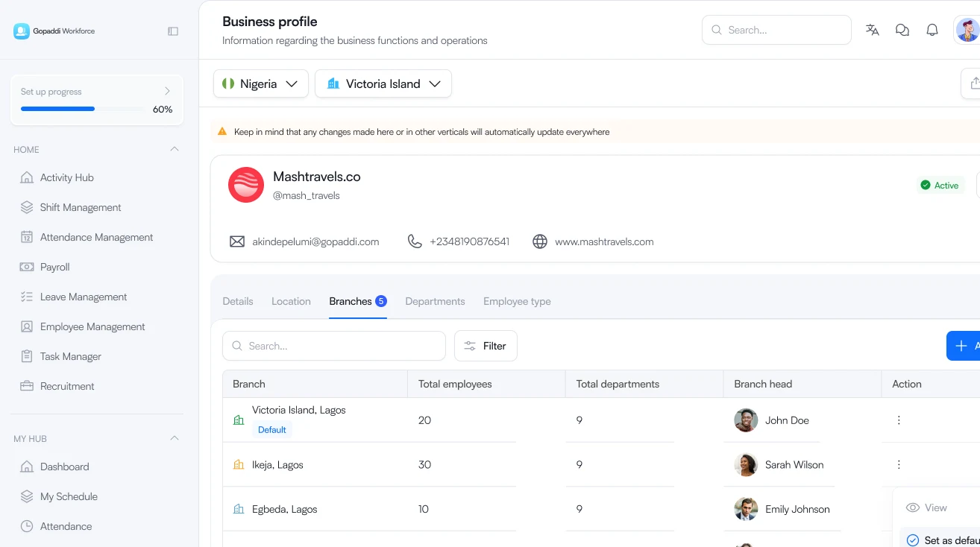
Task: Click John Doe's avatar
Action: click(x=746, y=420)
